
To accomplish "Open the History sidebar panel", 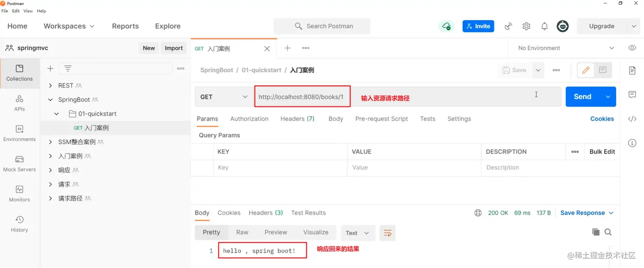I will 20,224.
